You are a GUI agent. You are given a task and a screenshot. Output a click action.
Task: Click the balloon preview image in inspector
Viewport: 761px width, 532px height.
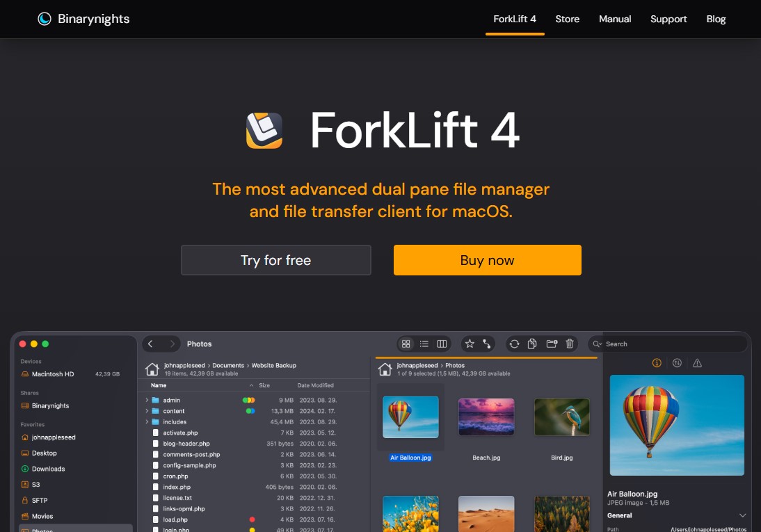coord(677,425)
